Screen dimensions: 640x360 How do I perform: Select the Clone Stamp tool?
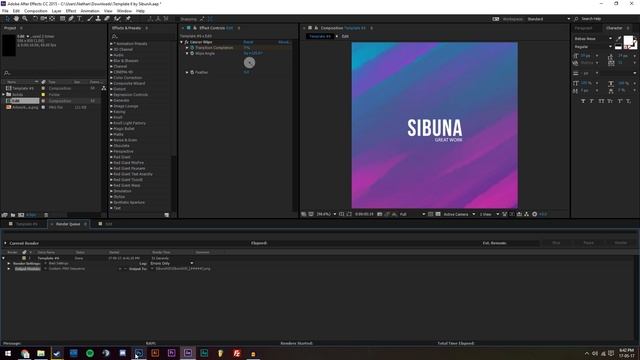[x=98, y=19]
